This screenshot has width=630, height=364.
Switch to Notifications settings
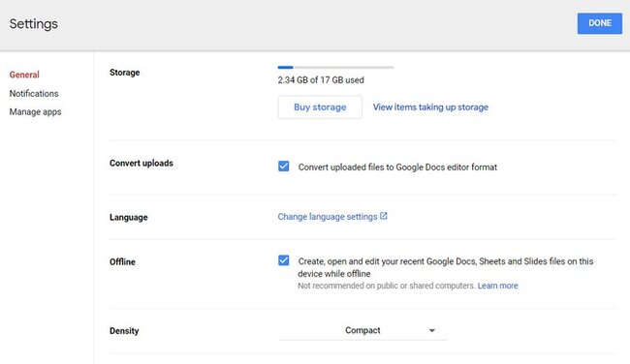(x=34, y=94)
